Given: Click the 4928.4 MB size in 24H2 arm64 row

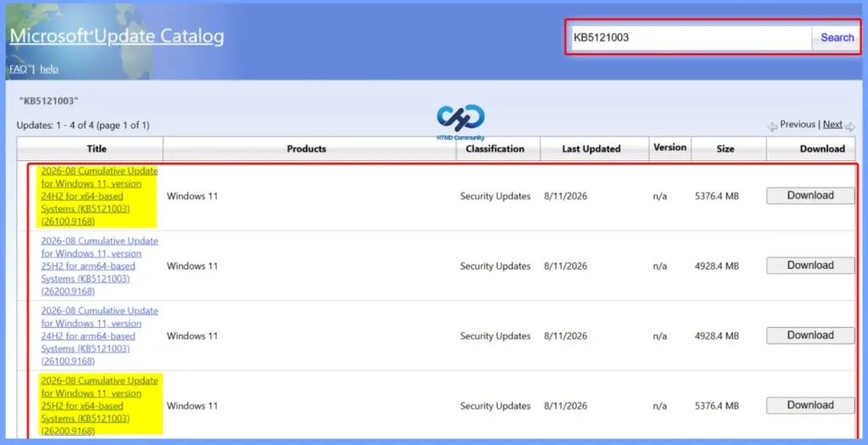Looking at the screenshot, I should click(717, 336).
